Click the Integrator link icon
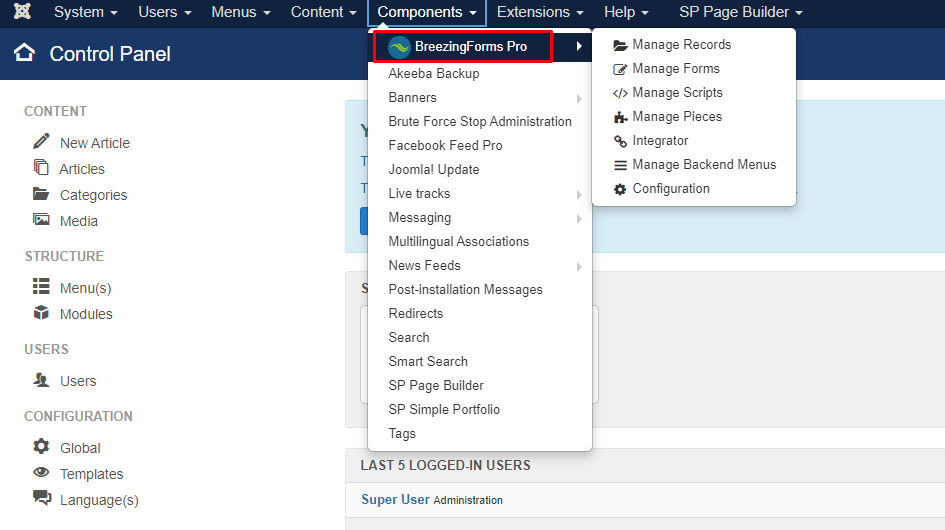 (x=620, y=141)
